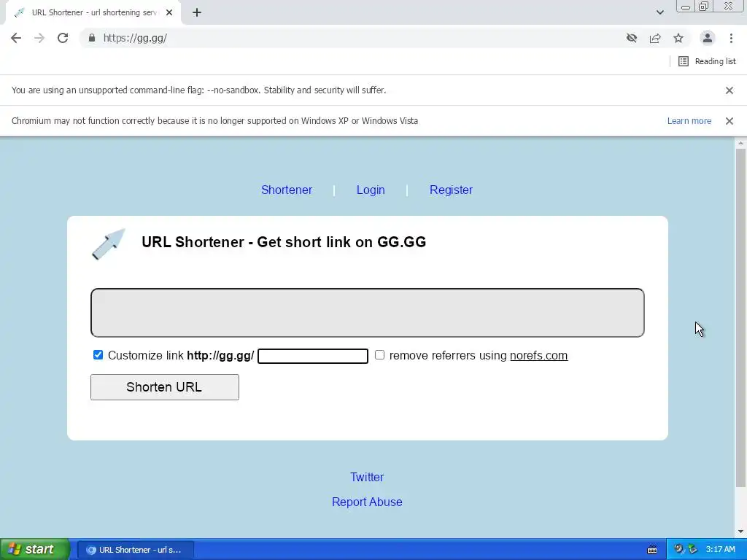The image size is (747, 560).
Task: Open the Register link
Action: (x=451, y=190)
